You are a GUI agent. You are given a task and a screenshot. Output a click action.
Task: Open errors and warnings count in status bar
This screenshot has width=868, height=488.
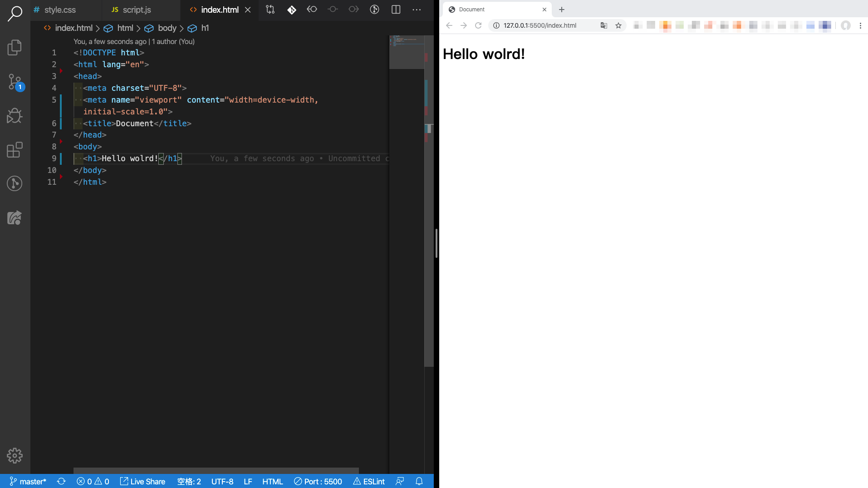coord(93,481)
